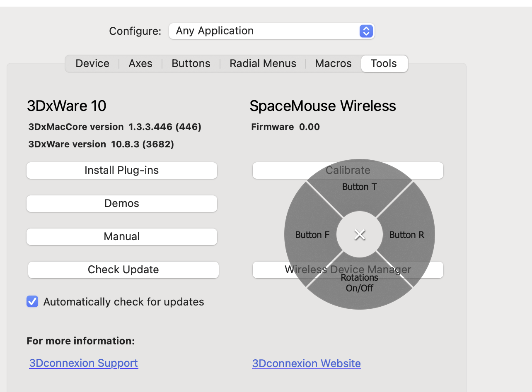Click the 3DxMacCore version 1.3.3.446 text

[x=115, y=127]
